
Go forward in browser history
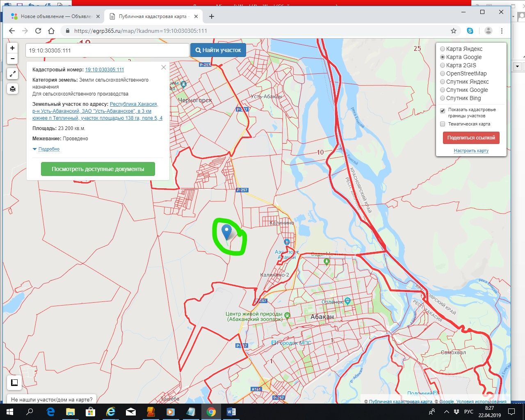coord(25,31)
